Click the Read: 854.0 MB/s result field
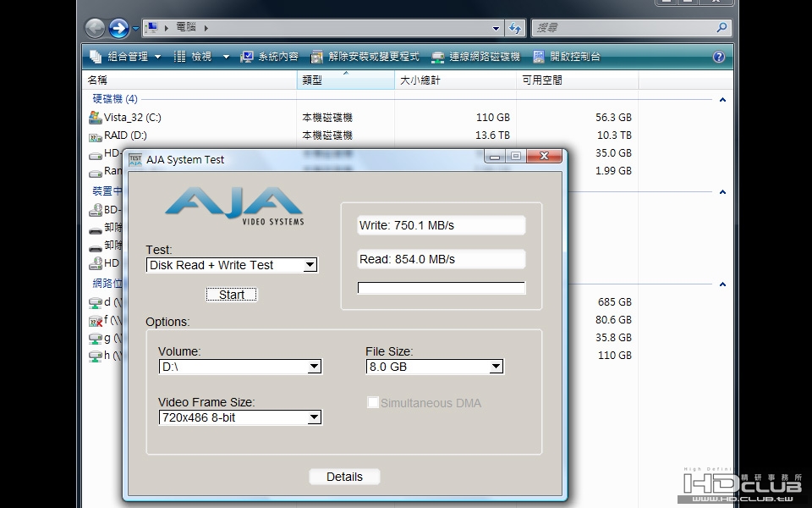Image resolution: width=812 pixels, height=508 pixels. 442,259
